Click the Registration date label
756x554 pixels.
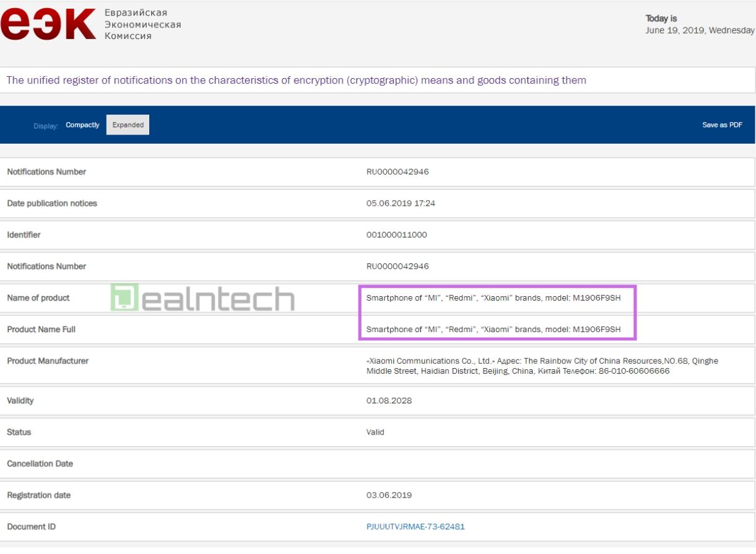tap(39, 496)
